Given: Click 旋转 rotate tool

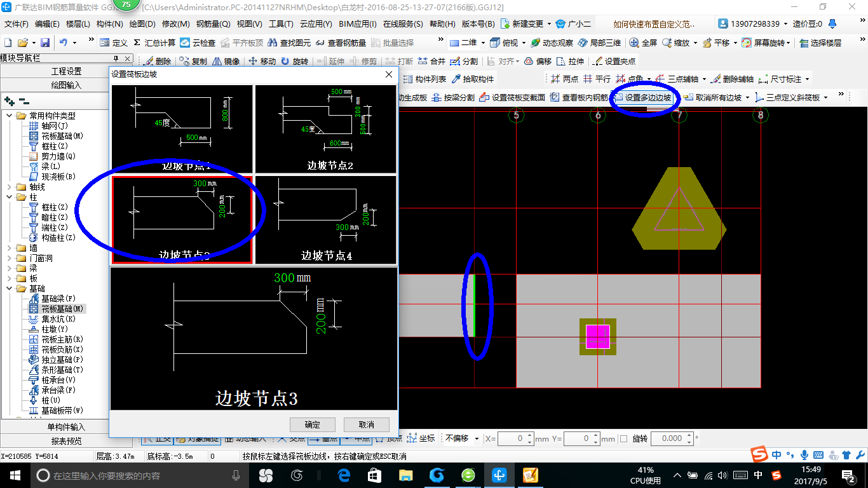Looking at the screenshot, I should pyautogui.click(x=294, y=61).
